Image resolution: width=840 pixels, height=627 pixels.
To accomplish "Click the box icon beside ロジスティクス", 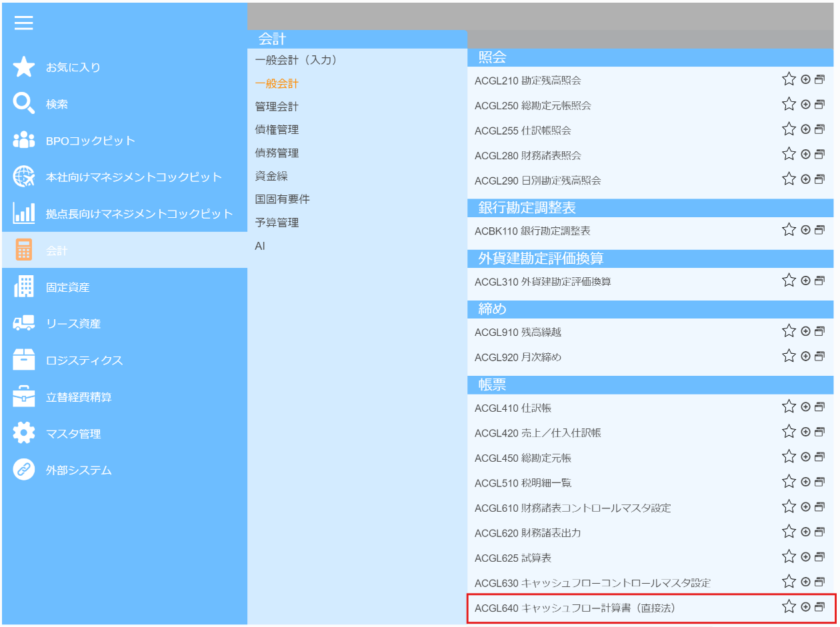I will (x=23, y=360).
